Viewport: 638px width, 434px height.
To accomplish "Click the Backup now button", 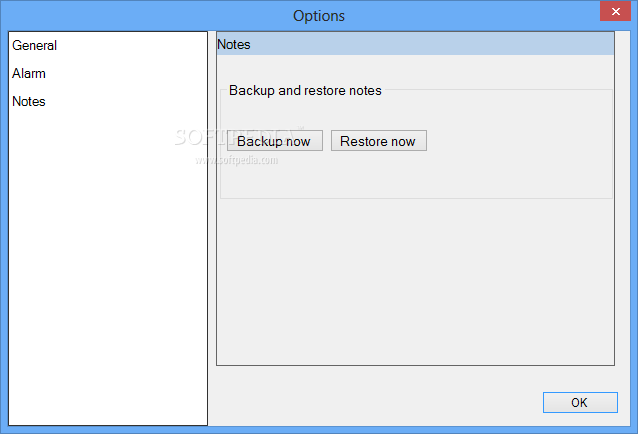I will [274, 141].
